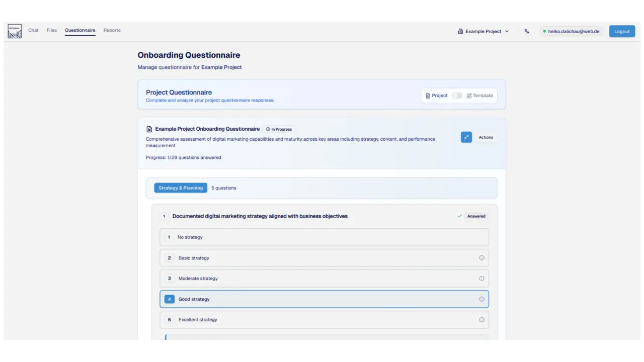644x362 pixels.
Task: Click info icon for Excellent strategy
Action: coord(481,320)
